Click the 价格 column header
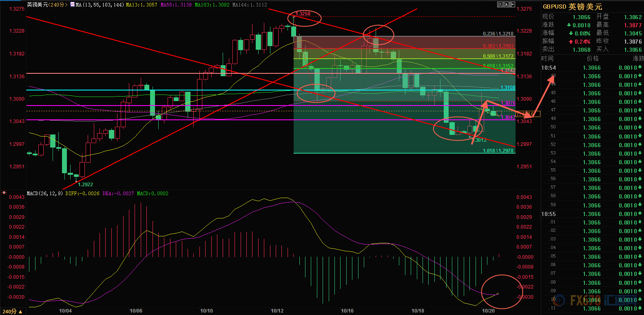The image size is (644, 315). pos(593,59)
